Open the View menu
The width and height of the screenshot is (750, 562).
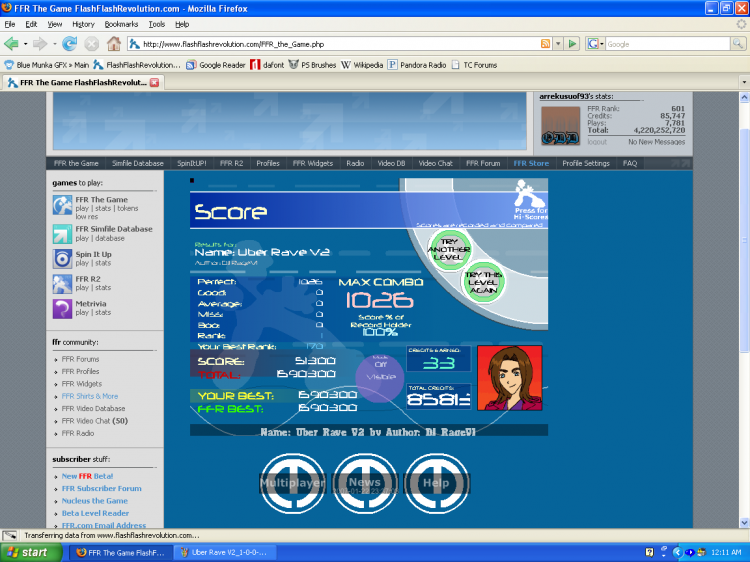(55, 24)
